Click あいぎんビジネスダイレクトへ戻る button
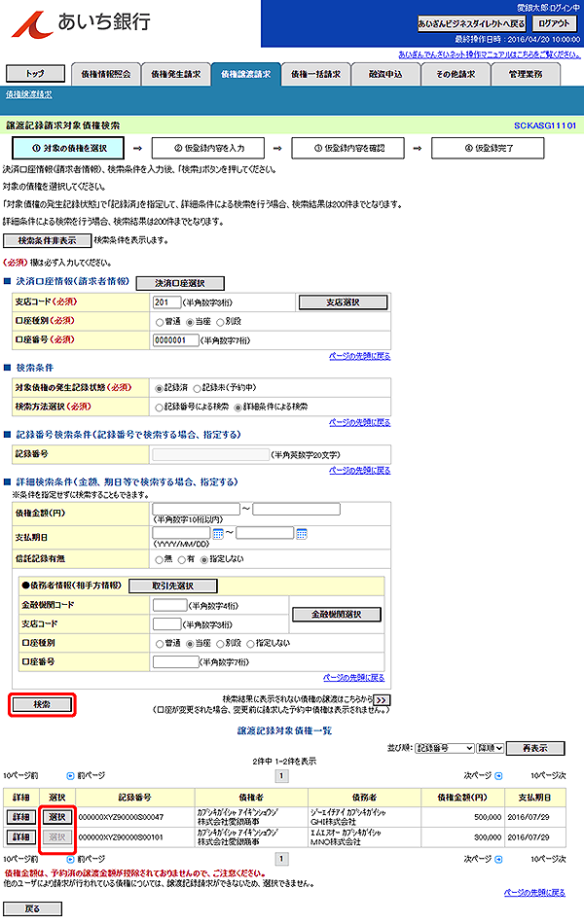 pos(471,23)
